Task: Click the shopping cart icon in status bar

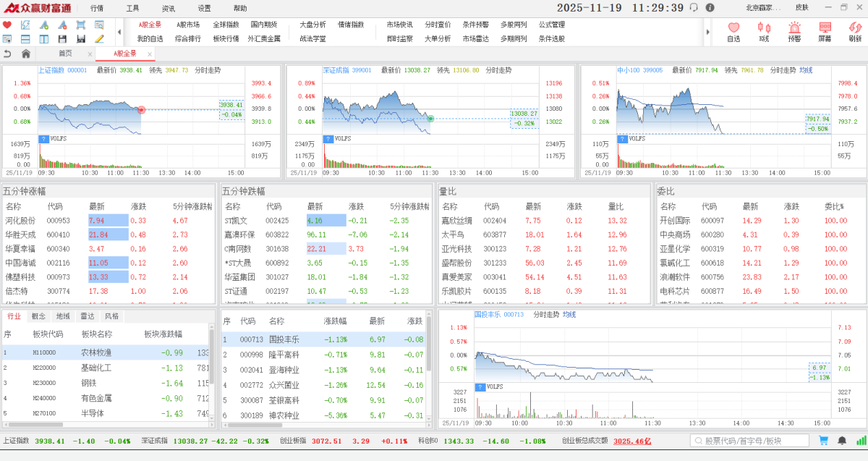Action: coord(823,441)
